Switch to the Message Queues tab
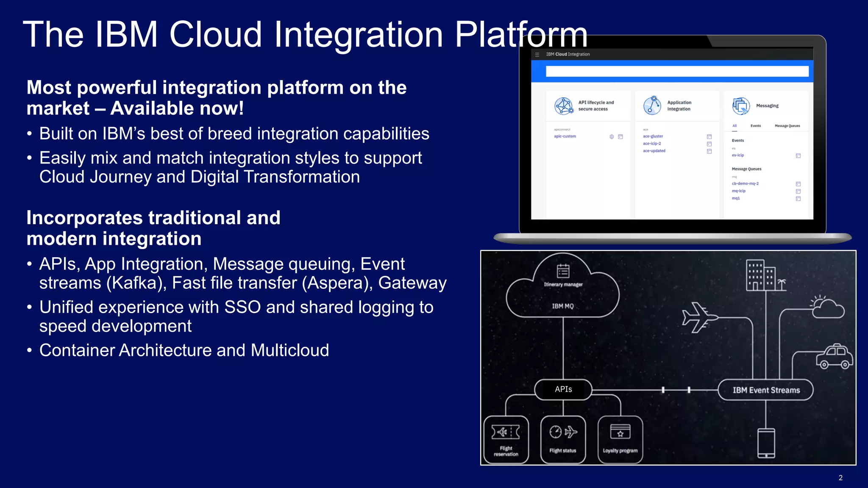 (787, 126)
